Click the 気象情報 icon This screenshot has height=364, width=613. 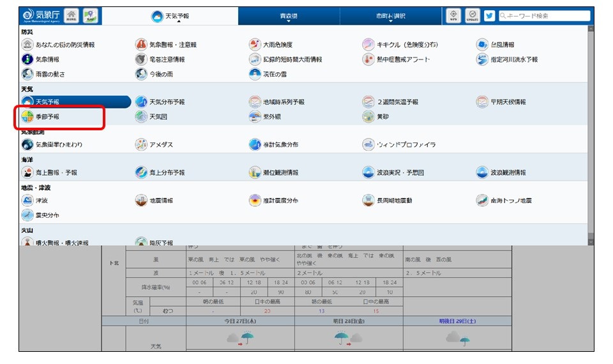pos(27,59)
